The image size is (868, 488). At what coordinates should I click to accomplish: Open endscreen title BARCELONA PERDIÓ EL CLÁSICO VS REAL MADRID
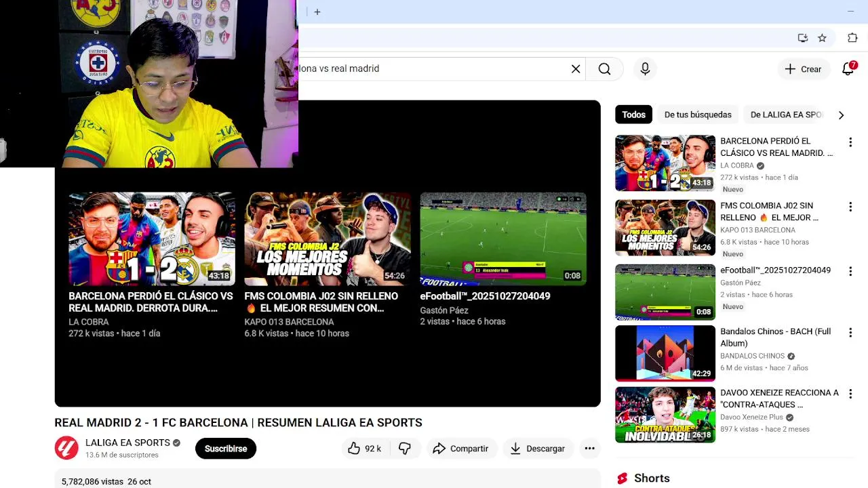[x=151, y=302]
